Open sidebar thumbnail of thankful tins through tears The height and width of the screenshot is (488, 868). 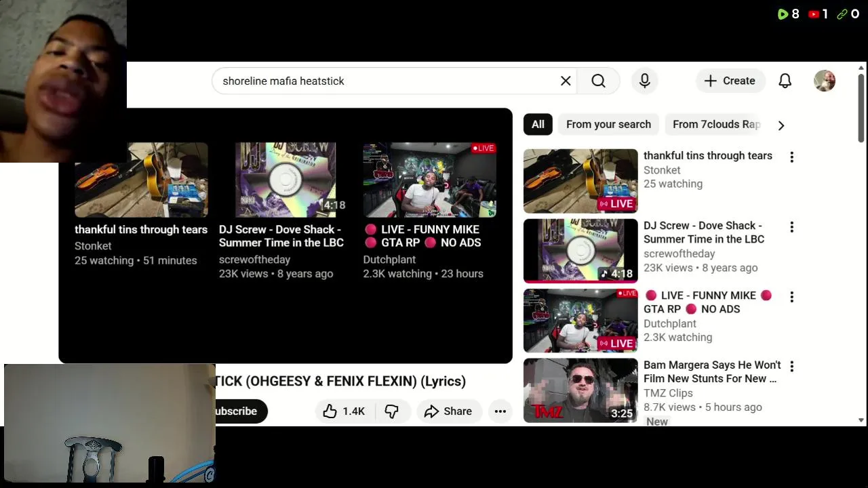pyautogui.click(x=580, y=181)
